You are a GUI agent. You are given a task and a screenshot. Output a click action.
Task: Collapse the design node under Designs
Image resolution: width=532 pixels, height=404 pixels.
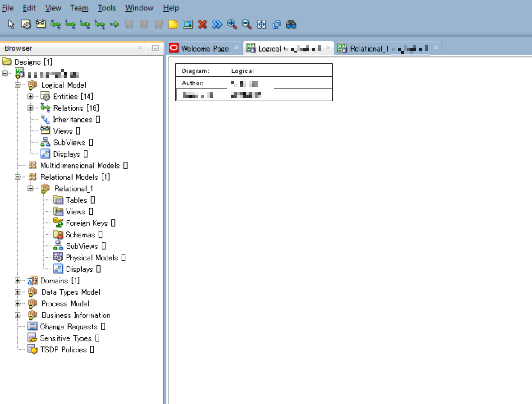tap(5, 73)
